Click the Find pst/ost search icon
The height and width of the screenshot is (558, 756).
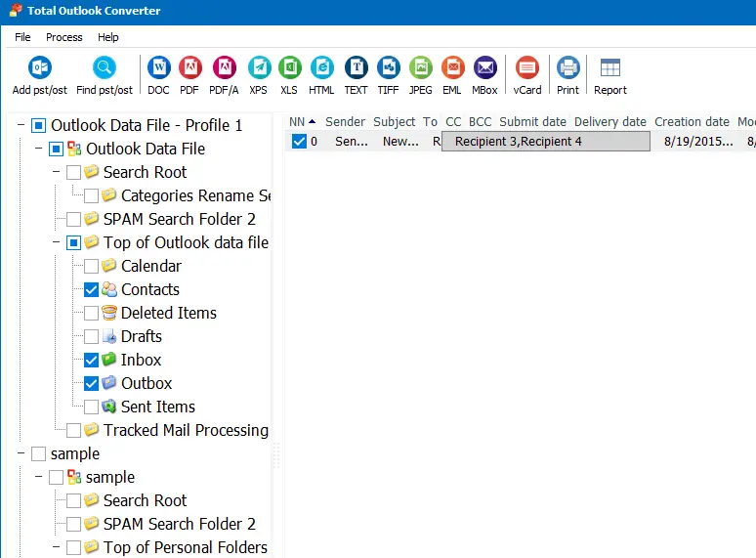(105, 68)
